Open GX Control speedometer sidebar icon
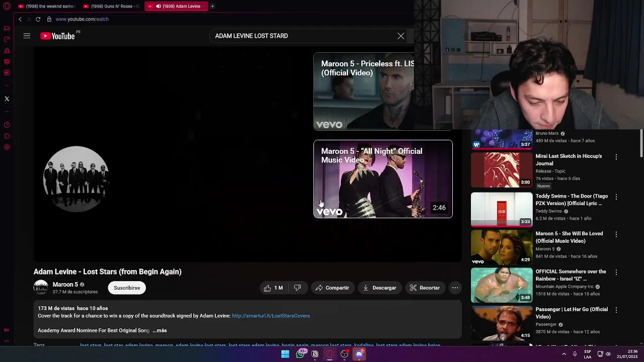This screenshot has height=362, width=644. click(x=7, y=39)
